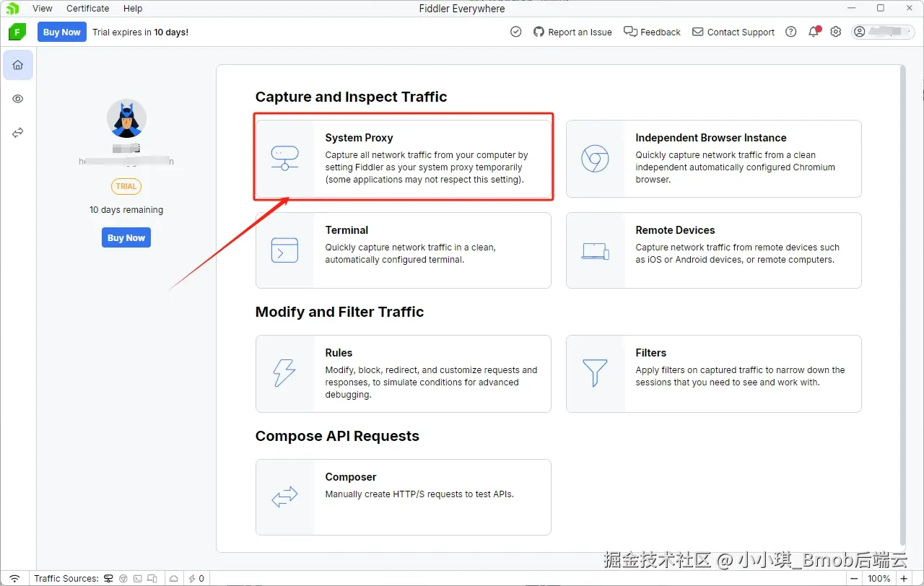The width and height of the screenshot is (924, 586).
Task: Click the checkmark status icon in toolbar
Action: click(x=516, y=32)
